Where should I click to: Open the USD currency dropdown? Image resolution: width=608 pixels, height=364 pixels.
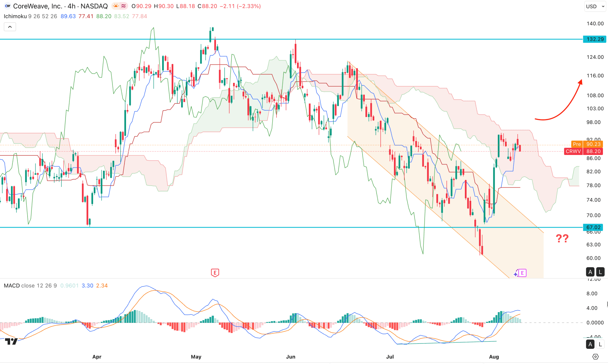click(595, 6)
